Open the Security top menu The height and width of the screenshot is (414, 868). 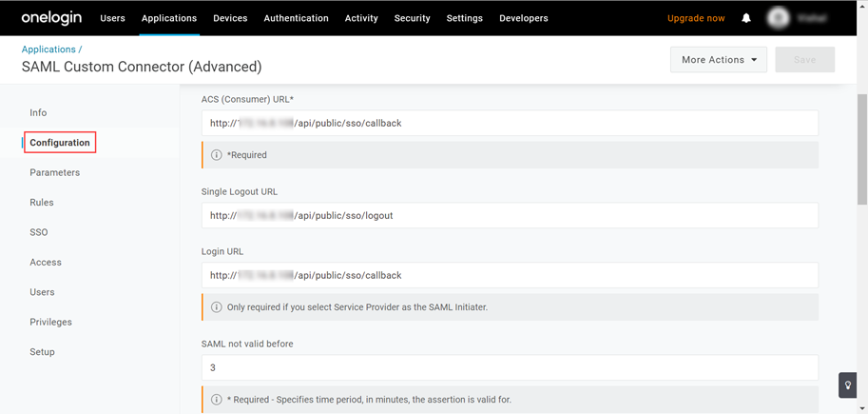point(412,18)
